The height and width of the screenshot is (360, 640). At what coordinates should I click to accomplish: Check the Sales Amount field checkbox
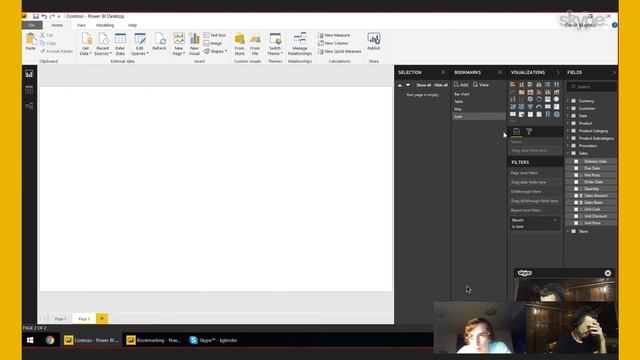coord(576,196)
